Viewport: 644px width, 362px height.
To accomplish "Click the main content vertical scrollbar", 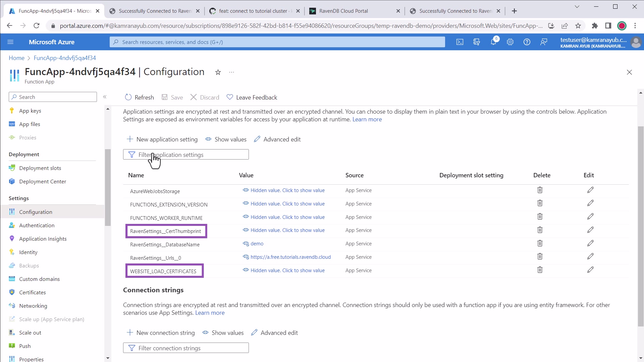I will [641, 226].
